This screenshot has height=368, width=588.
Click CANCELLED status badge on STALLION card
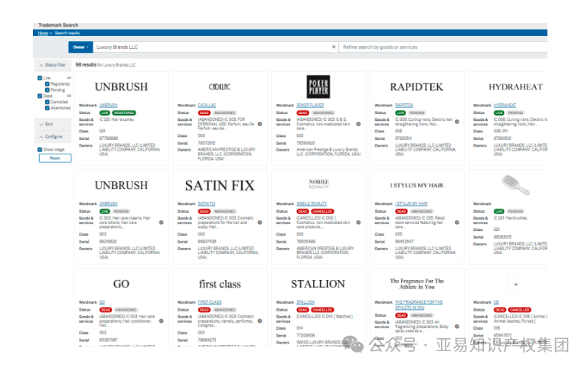tap(322, 310)
